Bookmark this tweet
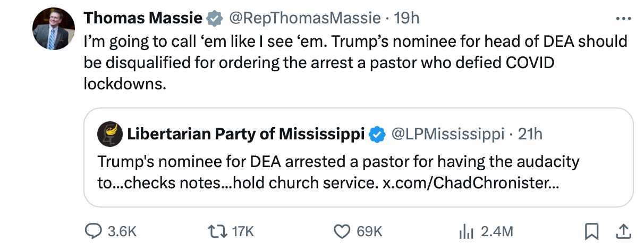Viewport: 644px width, 249px height. point(590,231)
